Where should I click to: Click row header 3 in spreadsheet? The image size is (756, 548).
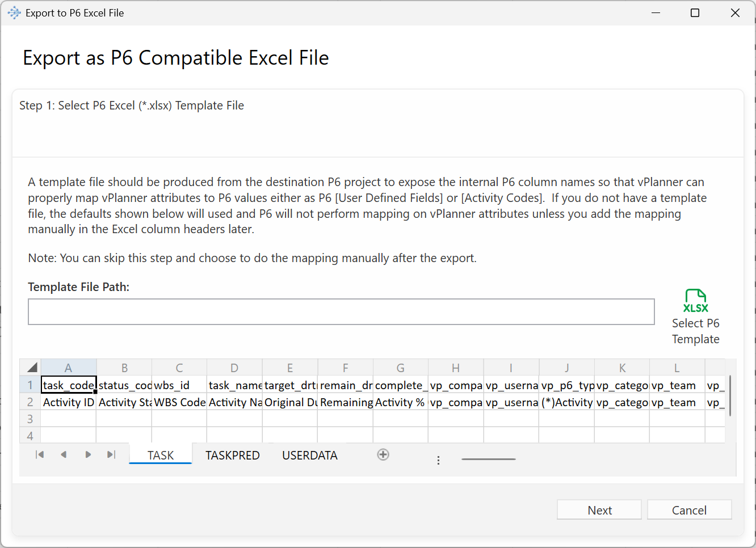point(30,419)
